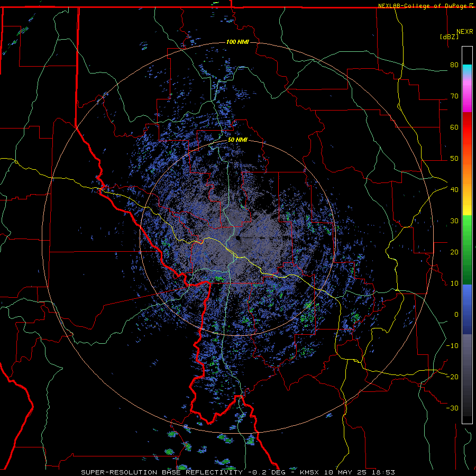Click the -20 value on the dBZ scale
The height and width of the screenshot is (476, 476).
coord(452,377)
